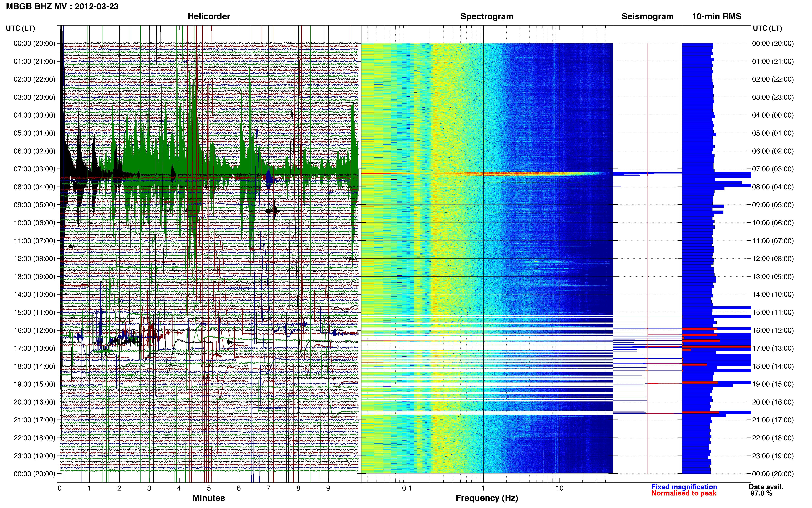Click the 'Minutes' x-axis label

tap(209, 498)
